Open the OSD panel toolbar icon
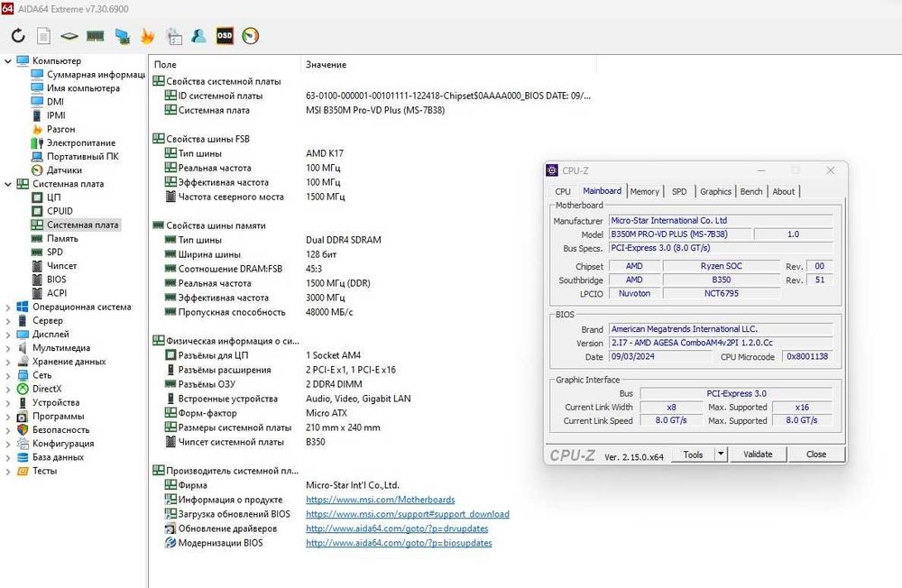The width and height of the screenshot is (902, 588). (x=225, y=36)
